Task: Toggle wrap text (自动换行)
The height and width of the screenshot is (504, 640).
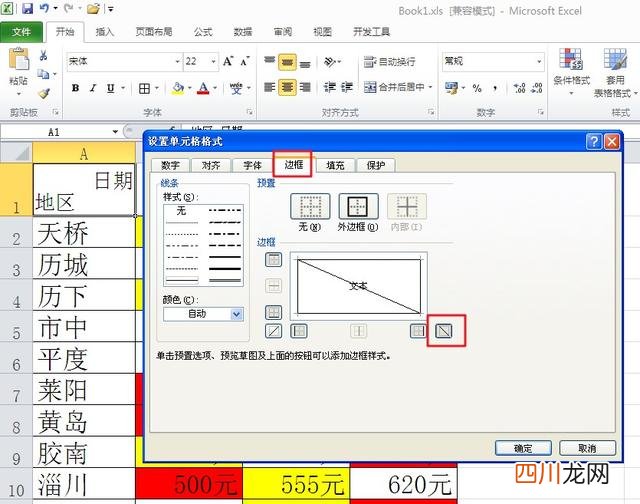Action: [390, 62]
